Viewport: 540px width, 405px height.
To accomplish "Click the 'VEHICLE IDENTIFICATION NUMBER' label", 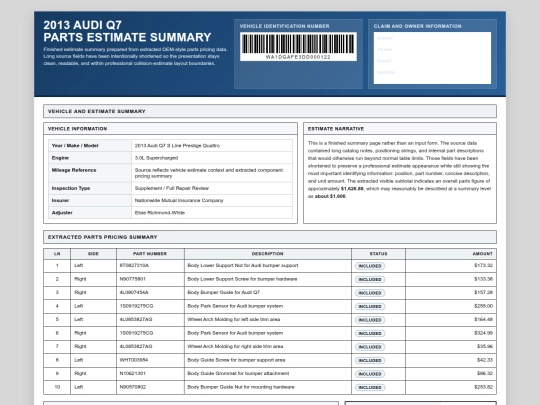I will pos(284,26).
